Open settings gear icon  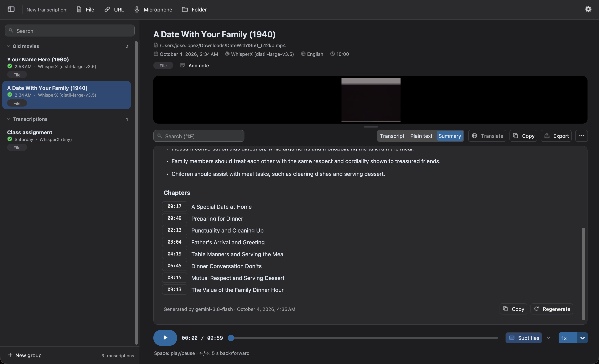tap(588, 9)
